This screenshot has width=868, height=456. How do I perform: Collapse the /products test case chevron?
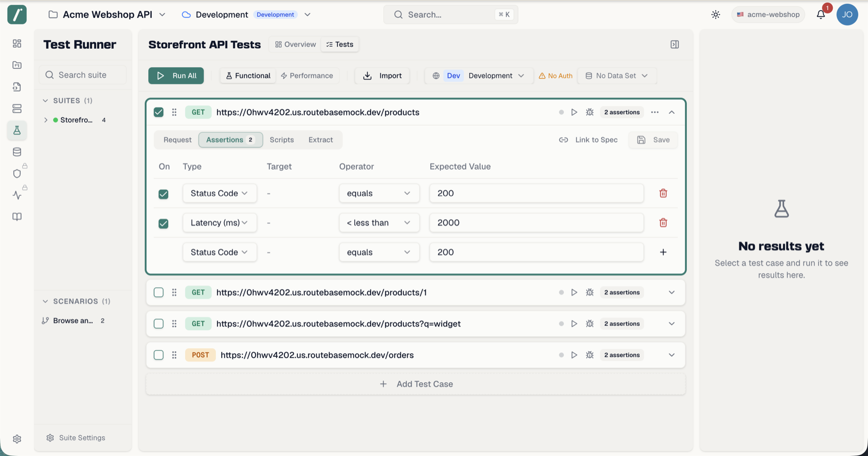pos(672,112)
